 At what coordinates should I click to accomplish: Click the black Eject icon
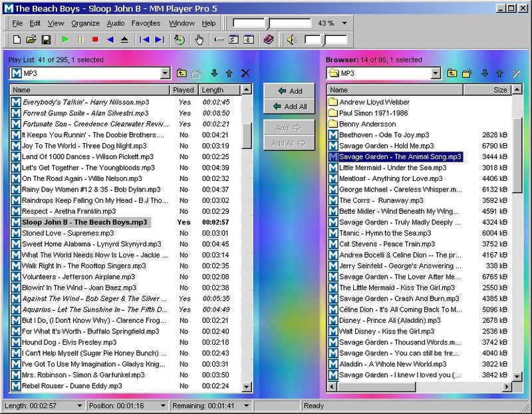point(125,40)
